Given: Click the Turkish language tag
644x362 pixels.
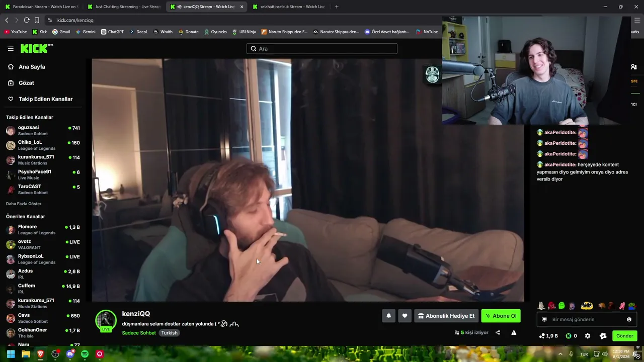Looking at the screenshot, I should (x=169, y=333).
